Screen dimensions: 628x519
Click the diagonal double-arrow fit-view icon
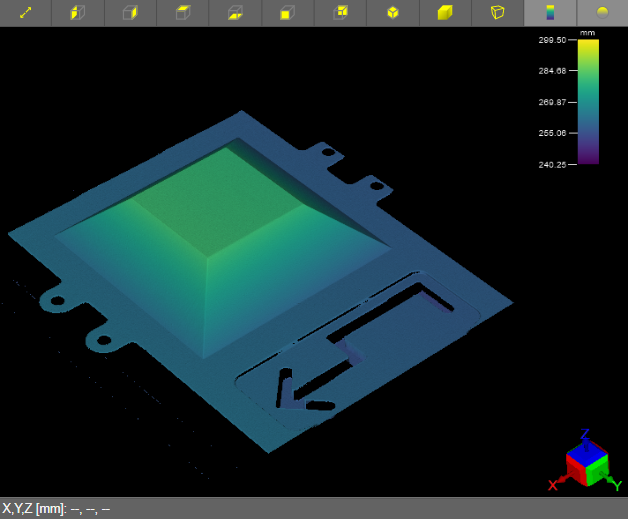point(26,13)
